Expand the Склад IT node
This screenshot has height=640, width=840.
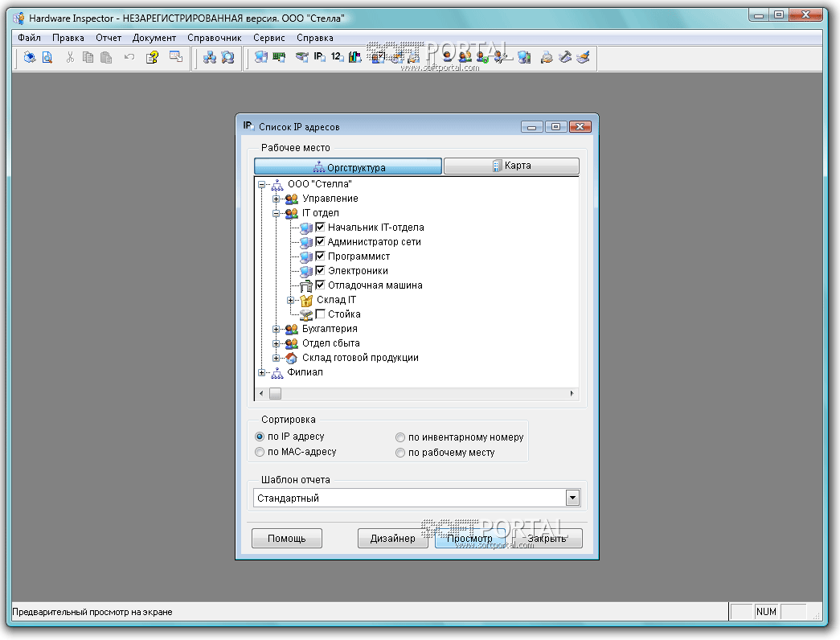[x=291, y=300]
